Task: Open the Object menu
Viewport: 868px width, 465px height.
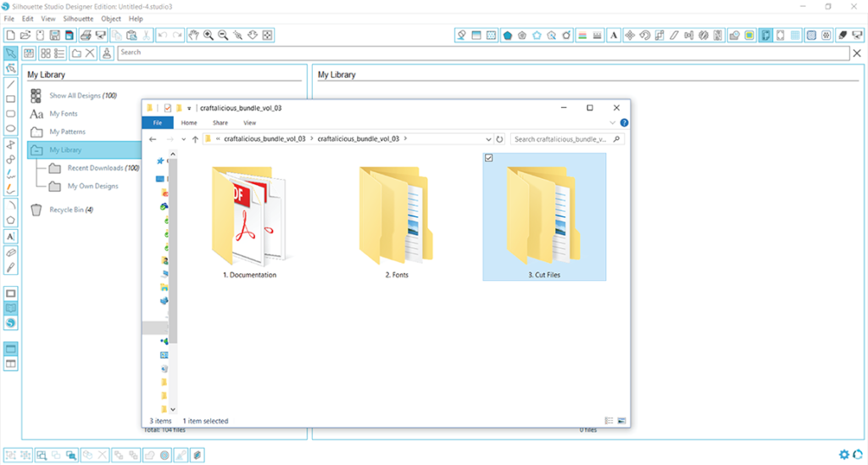Action: tap(111, 19)
